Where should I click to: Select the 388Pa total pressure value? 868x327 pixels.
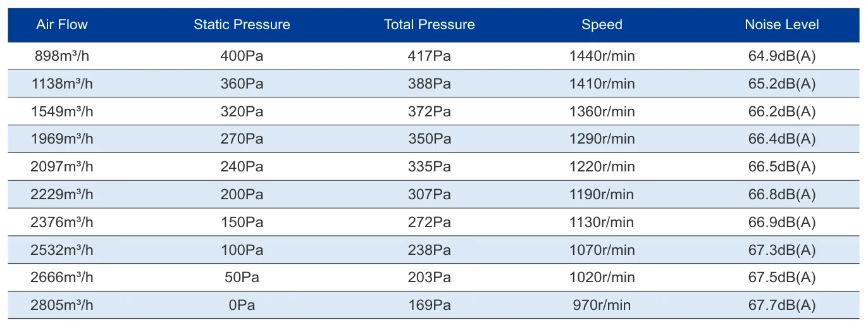(x=430, y=83)
